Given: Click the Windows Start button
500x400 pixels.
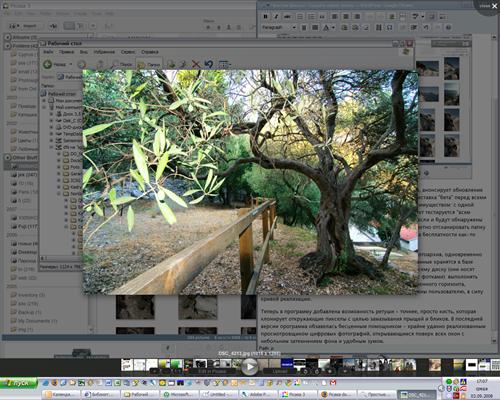Looking at the screenshot, I should (19, 384).
